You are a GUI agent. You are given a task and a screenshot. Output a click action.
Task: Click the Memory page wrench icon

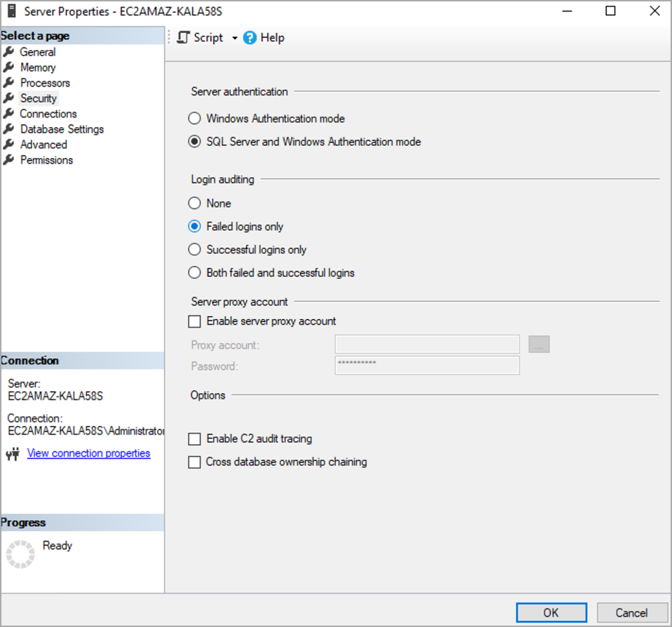pyautogui.click(x=8, y=67)
